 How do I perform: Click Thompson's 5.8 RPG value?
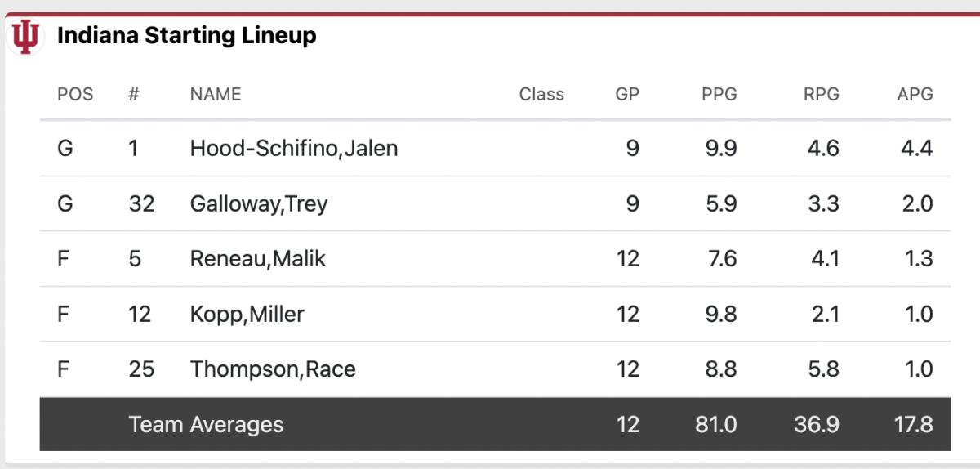[x=822, y=369]
